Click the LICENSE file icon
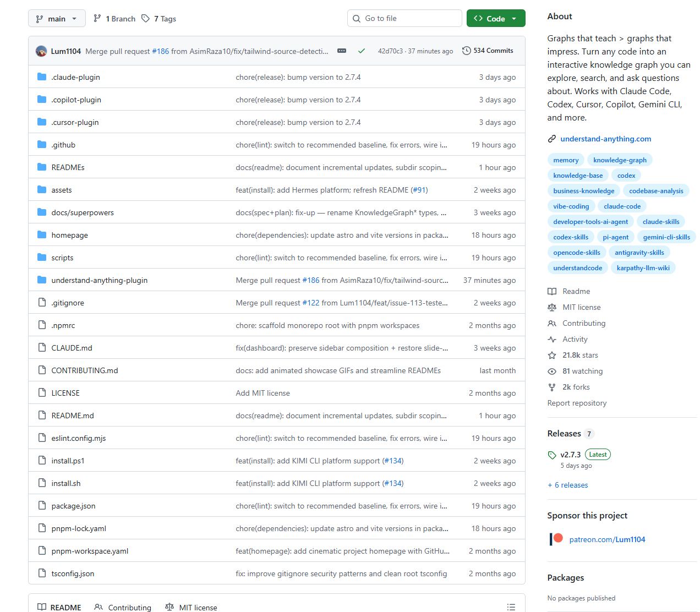Image resolution: width=700 pixels, height=612 pixels. 42,393
